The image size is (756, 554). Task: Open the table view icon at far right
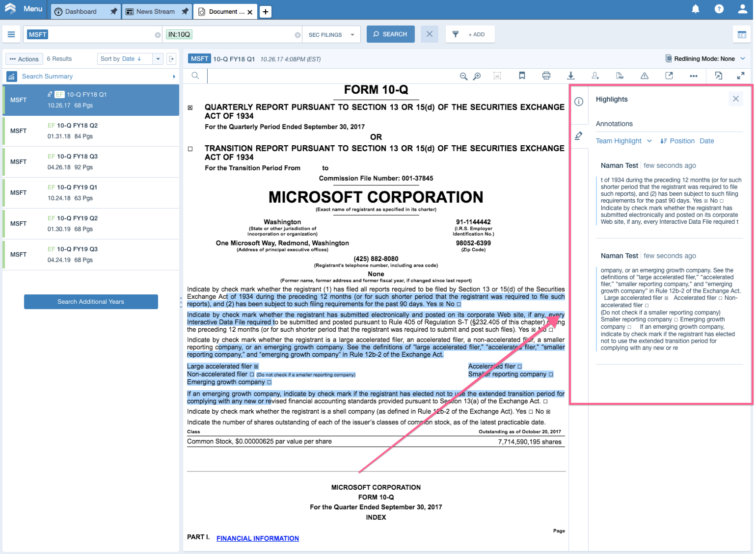[x=742, y=34]
